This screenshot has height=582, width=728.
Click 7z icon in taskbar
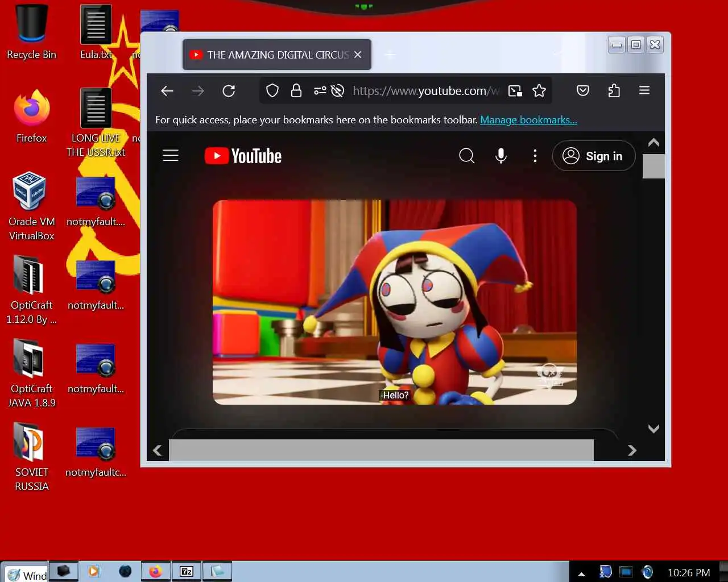[x=187, y=571]
